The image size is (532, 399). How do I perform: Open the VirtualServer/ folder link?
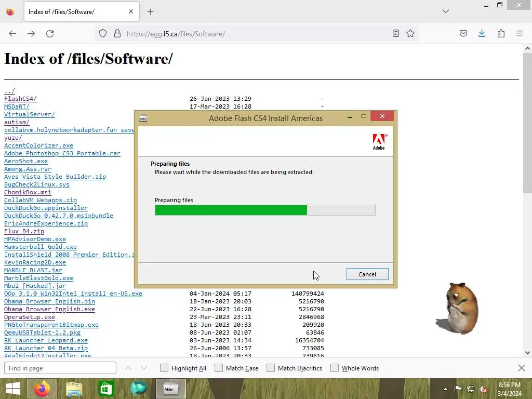click(x=30, y=114)
